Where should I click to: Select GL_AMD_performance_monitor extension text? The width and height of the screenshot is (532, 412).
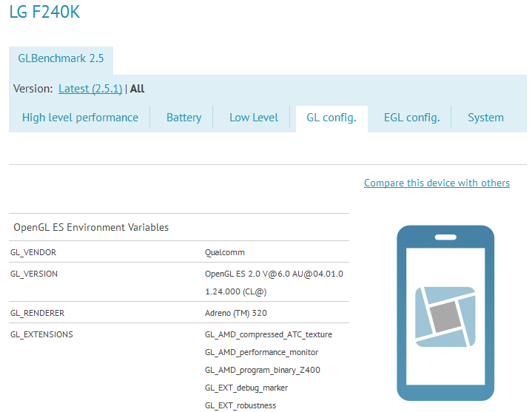[x=261, y=352]
